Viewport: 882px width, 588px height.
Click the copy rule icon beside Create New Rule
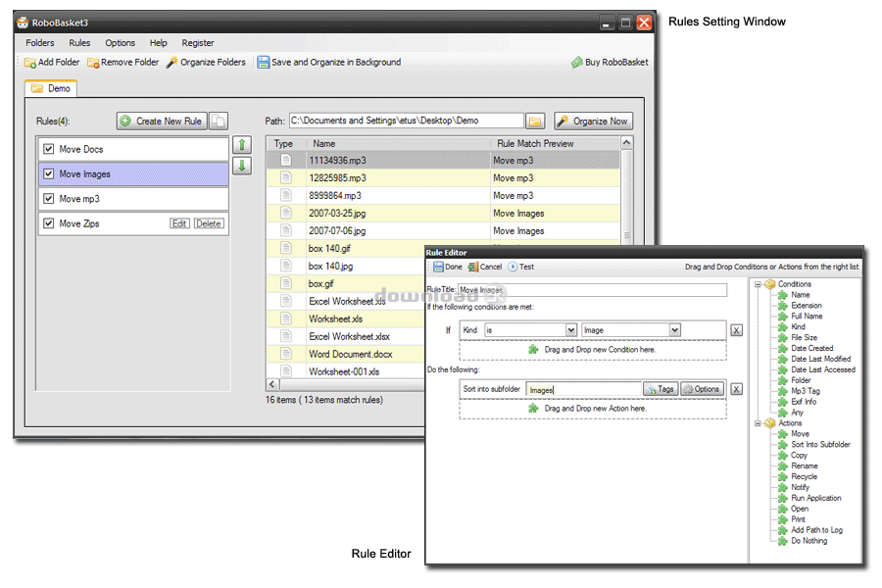pyautogui.click(x=219, y=121)
